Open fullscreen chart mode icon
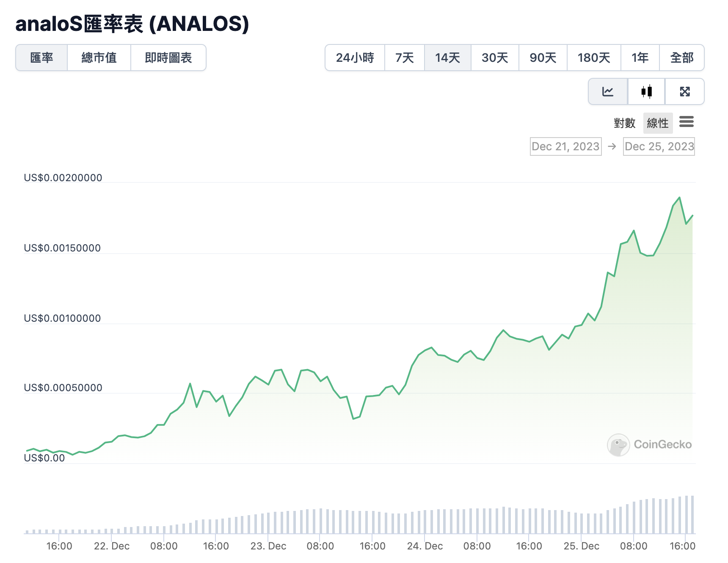728x563 pixels. coord(684,91)
